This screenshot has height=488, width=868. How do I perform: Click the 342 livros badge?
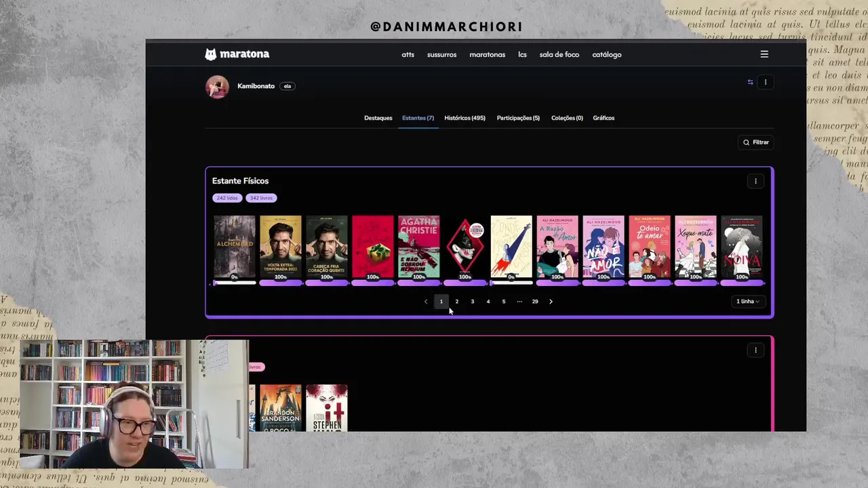coord(261,198)
